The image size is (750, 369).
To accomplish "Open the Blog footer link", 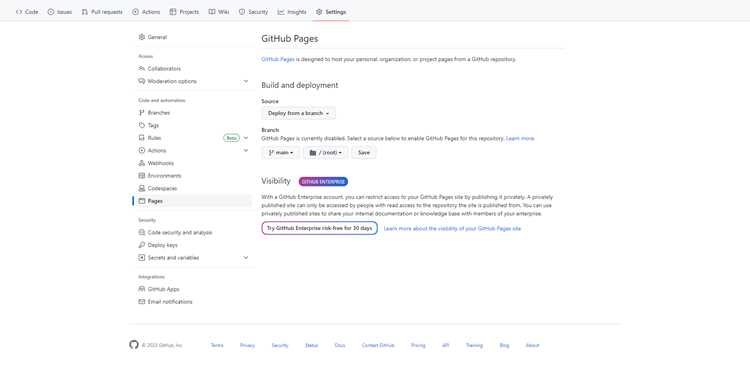I will coord(505,345).
